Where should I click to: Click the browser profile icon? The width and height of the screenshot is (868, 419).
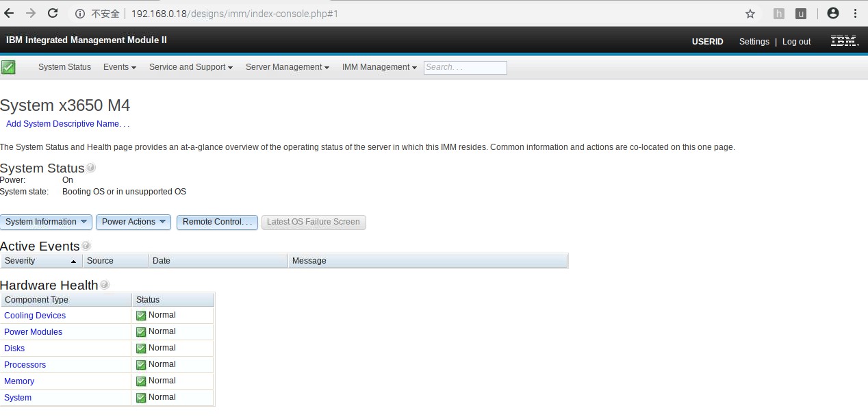pos(833,13)
